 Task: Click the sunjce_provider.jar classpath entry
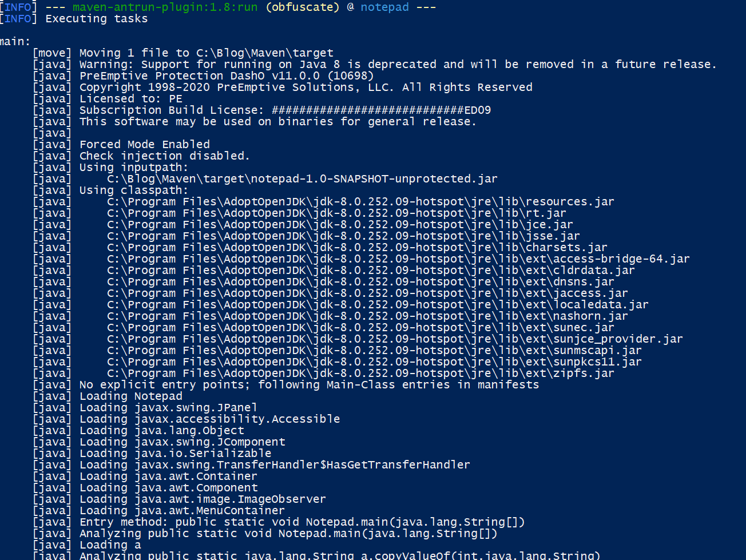pos(395,339)
